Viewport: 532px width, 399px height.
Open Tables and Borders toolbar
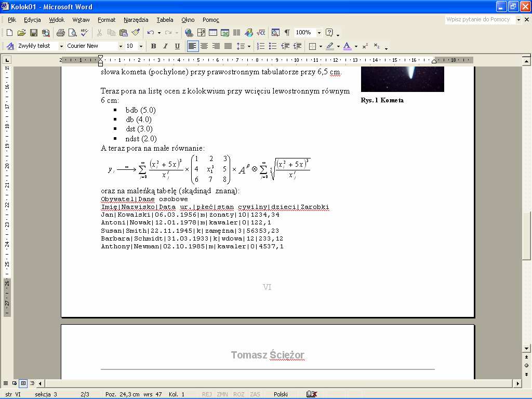(x=201, y=33)
